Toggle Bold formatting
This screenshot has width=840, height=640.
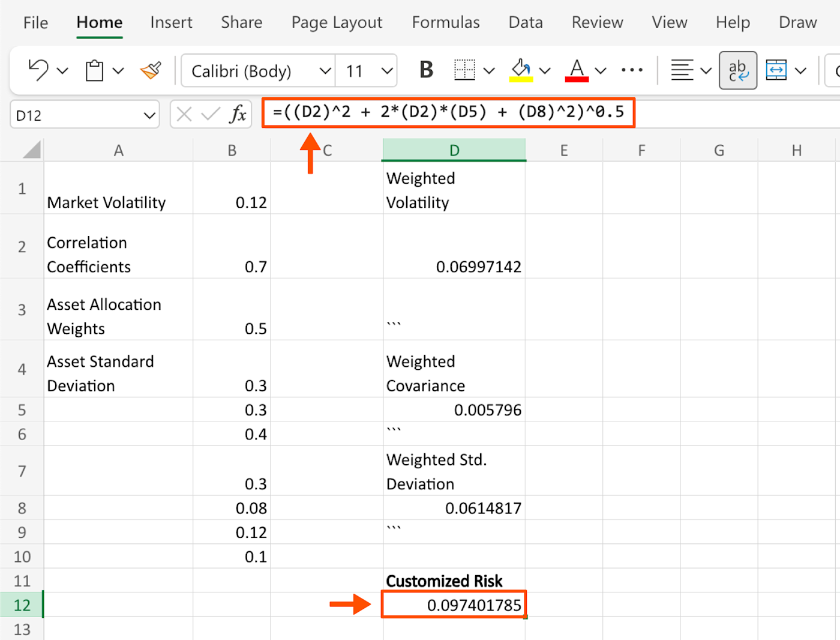tap(426, 70)
